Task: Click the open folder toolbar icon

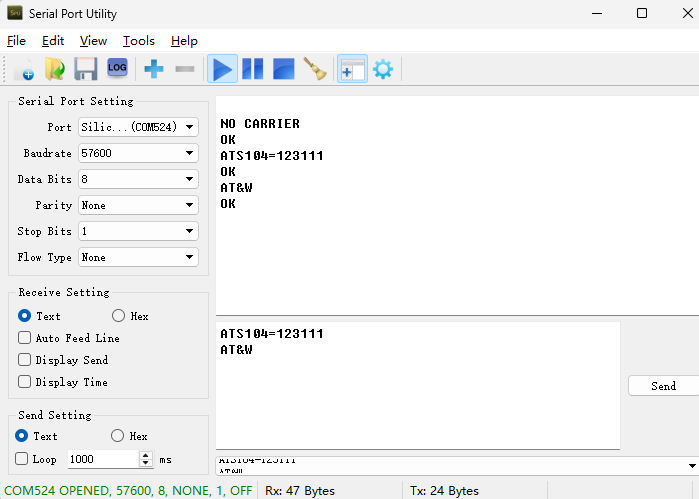Action: click(x=55, y=70)
